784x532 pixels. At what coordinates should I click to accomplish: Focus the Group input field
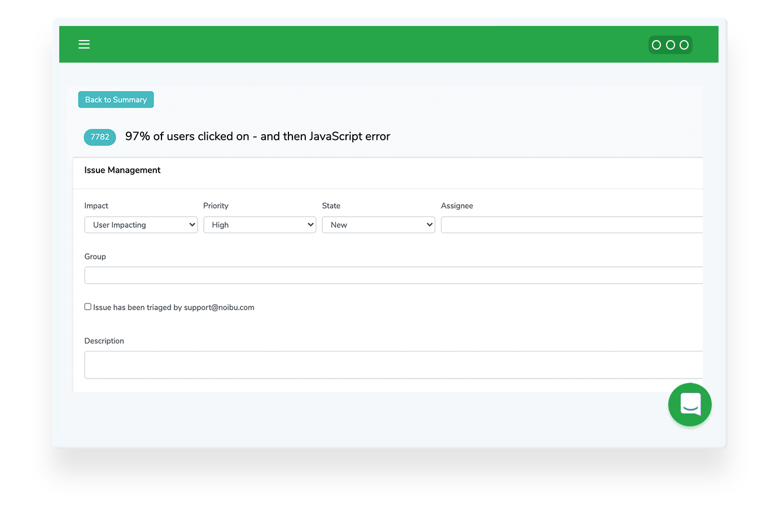click(x=393, y=275)
